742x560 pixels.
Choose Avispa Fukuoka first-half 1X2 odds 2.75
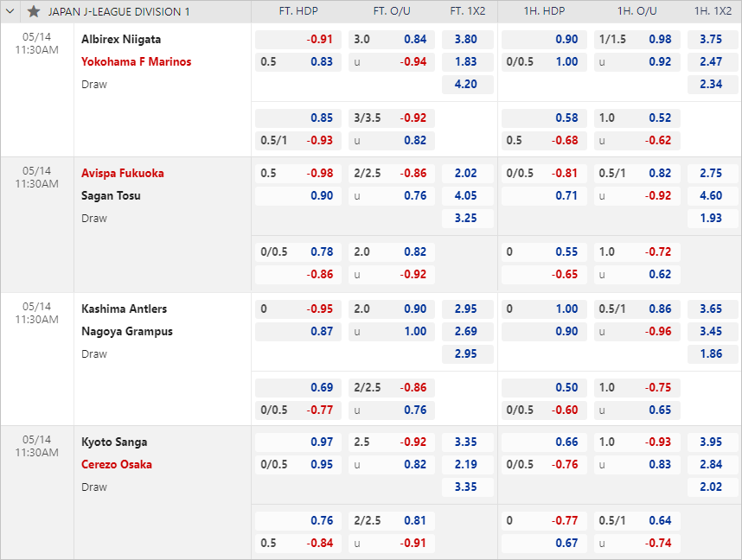click(x=713, y=173)
